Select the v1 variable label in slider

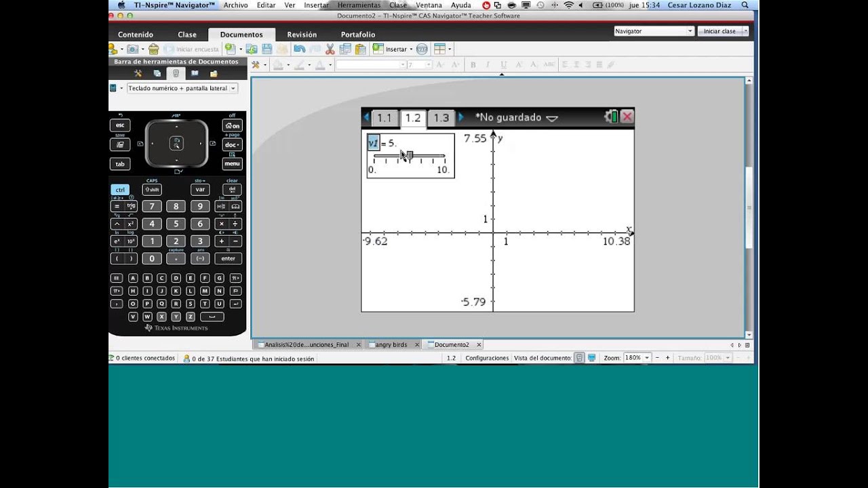(x=373, y=143)
